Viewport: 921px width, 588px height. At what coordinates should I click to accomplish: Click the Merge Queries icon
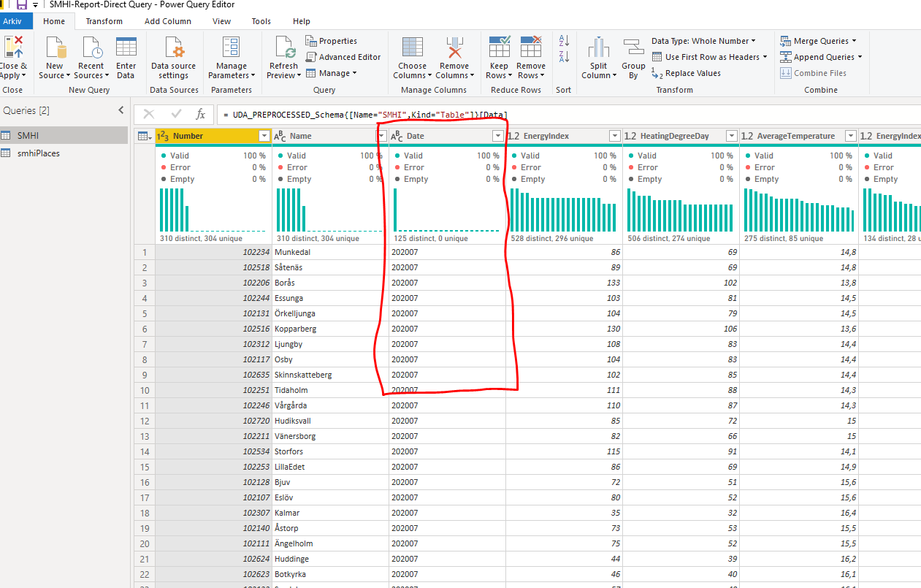pyautogui.click(x=786, y=41)
